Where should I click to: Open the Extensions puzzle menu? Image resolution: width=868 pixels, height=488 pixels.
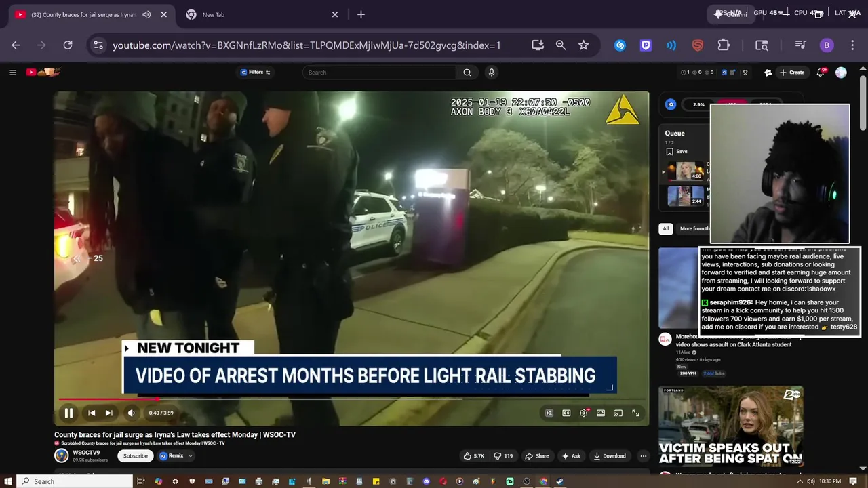[x=724, y=45]
